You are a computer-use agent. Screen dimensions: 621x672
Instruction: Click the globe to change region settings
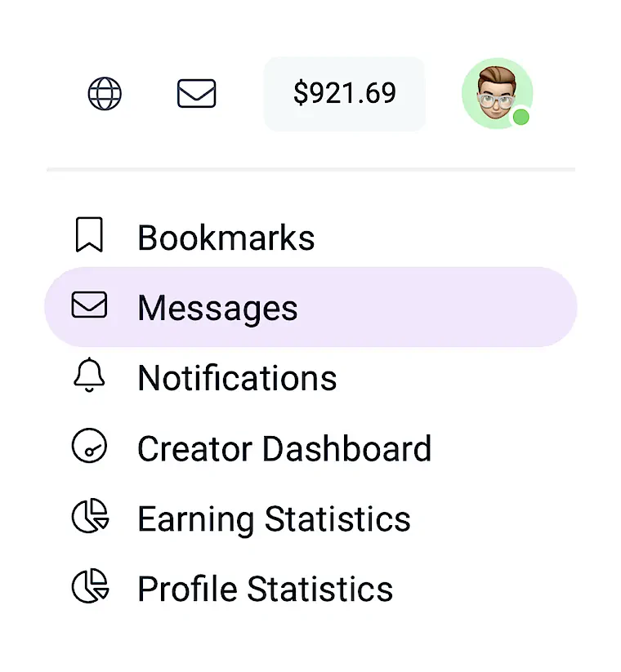(x=105, y=93)
